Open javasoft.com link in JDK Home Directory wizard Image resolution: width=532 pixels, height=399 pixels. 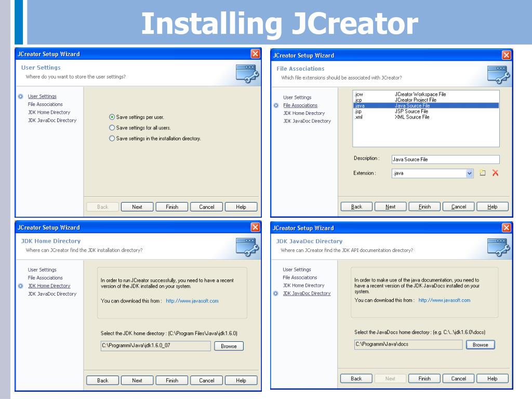coord(192,301)
